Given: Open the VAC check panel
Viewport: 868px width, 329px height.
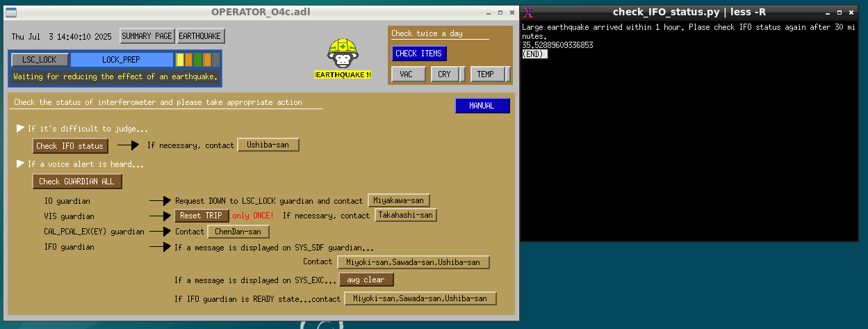Looking at the screenshot, I should pos(409,74).
